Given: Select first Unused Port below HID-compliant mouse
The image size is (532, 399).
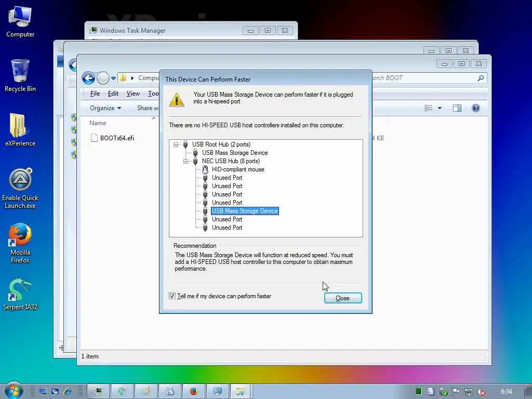Looking at the screenshot, I should click(227, 178).
